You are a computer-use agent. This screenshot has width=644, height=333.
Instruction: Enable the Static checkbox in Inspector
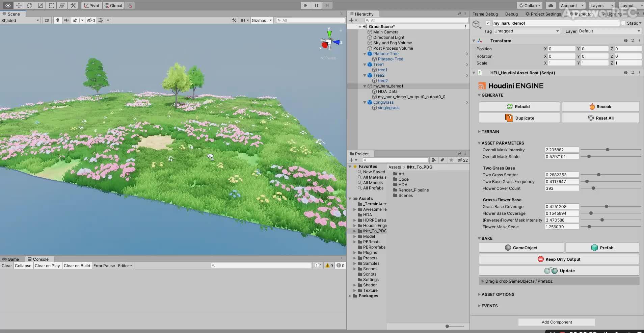[623, 23]
